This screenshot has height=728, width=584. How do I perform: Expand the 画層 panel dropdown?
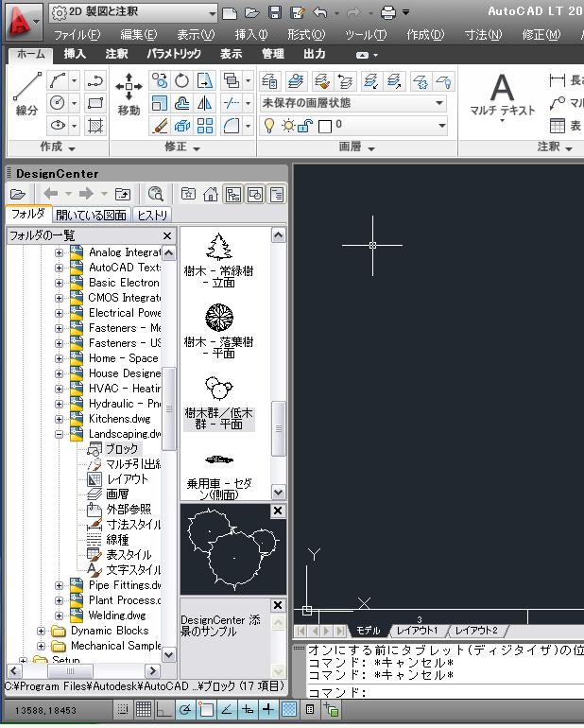[356, 147]
